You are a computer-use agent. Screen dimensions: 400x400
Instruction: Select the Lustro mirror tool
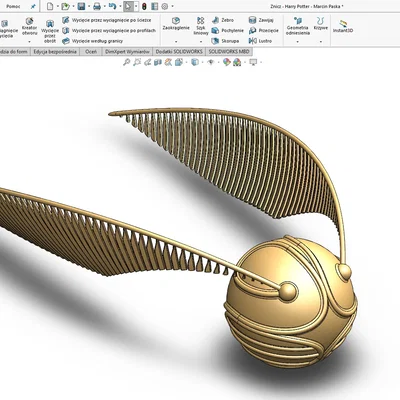(260, 41)
